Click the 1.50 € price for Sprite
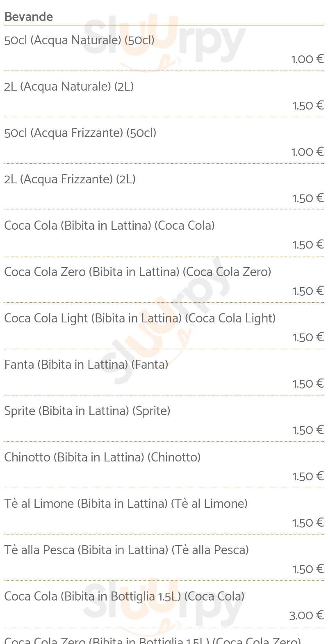 click(x=308, y=430)
